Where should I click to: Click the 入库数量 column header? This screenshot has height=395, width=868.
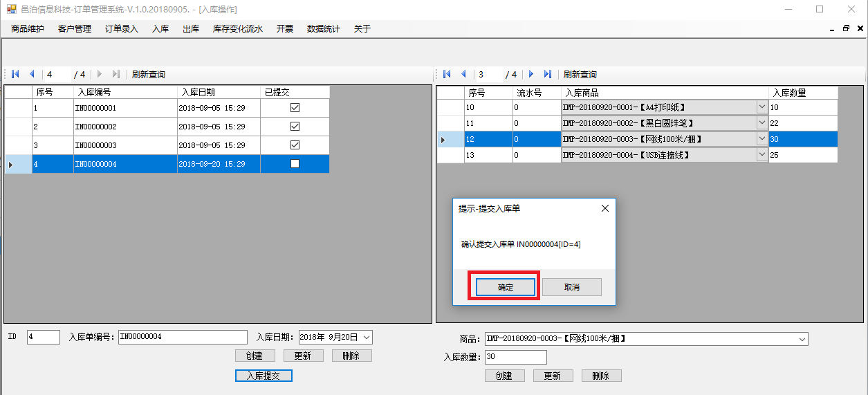[x=803, y=93]
